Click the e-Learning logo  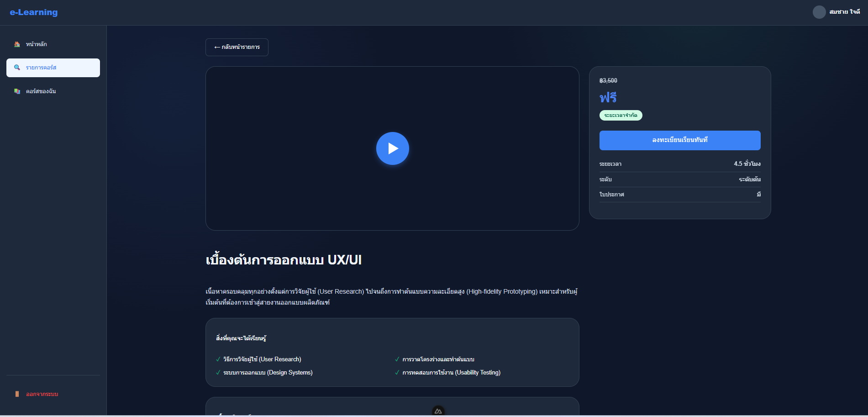coord(34,12)
